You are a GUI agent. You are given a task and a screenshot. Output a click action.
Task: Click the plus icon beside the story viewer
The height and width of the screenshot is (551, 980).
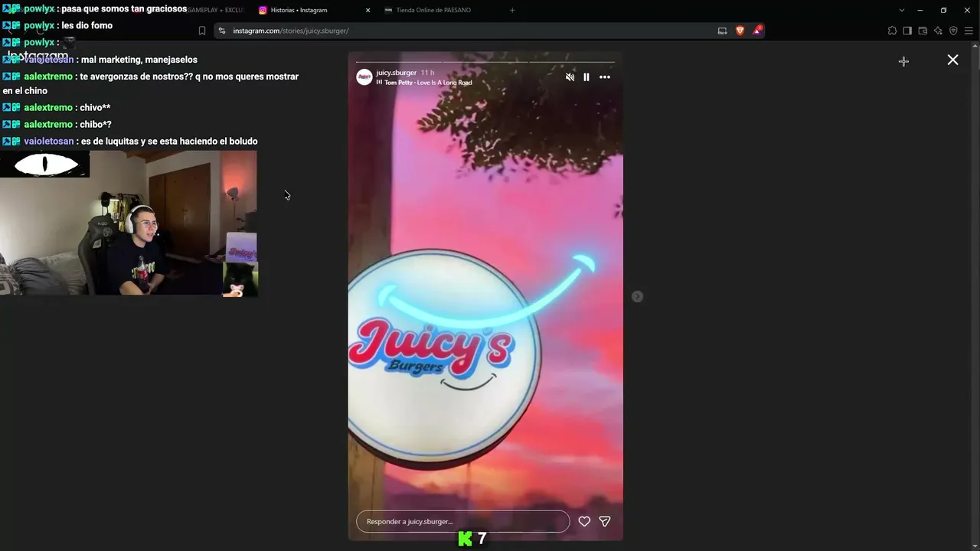(903, 61)
